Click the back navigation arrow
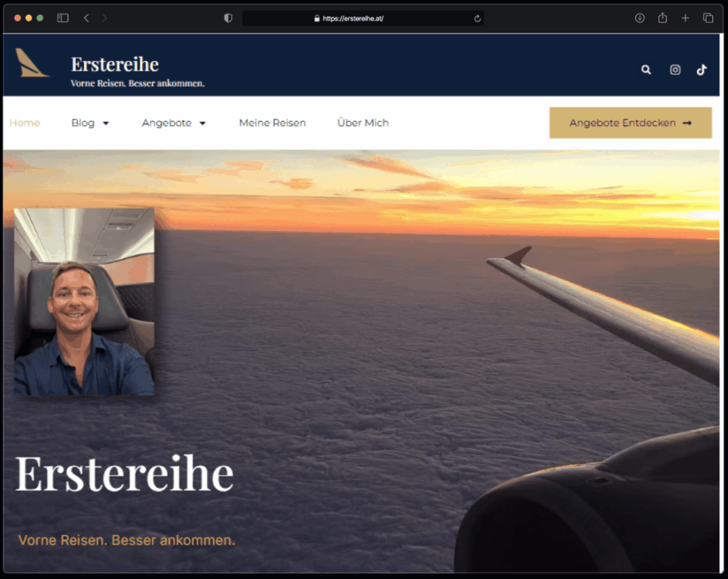Viewport: 728px width, 579px height. (85, 17)
